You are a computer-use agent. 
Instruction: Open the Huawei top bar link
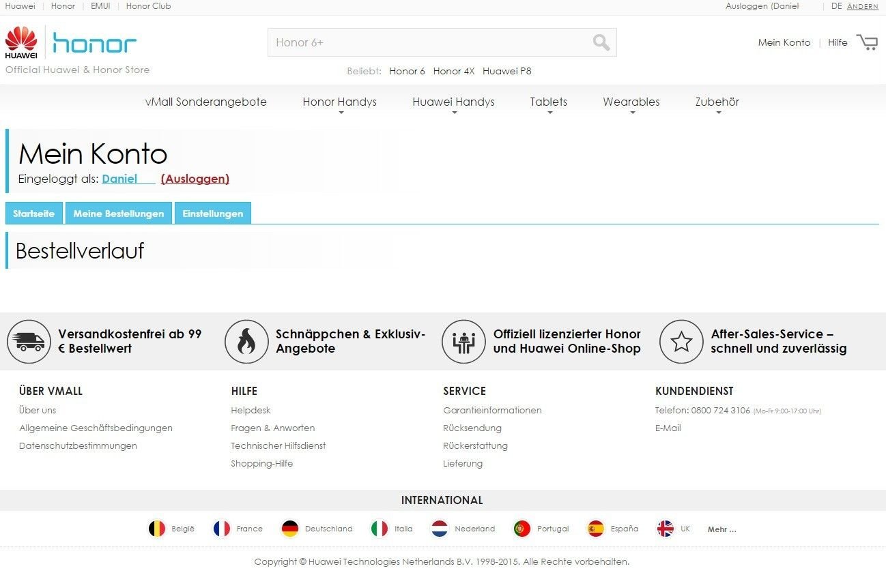point(20,6)
